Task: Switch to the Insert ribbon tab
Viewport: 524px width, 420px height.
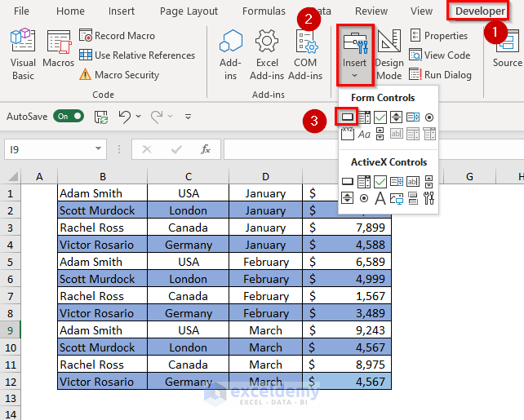Action: click(122, 11)
